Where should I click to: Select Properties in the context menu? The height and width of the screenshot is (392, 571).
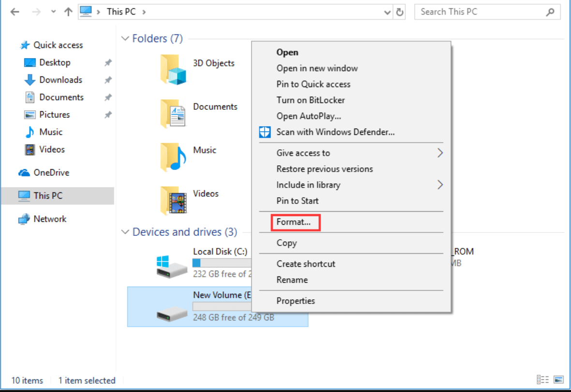pyautogui.click(x=295, y=301)
